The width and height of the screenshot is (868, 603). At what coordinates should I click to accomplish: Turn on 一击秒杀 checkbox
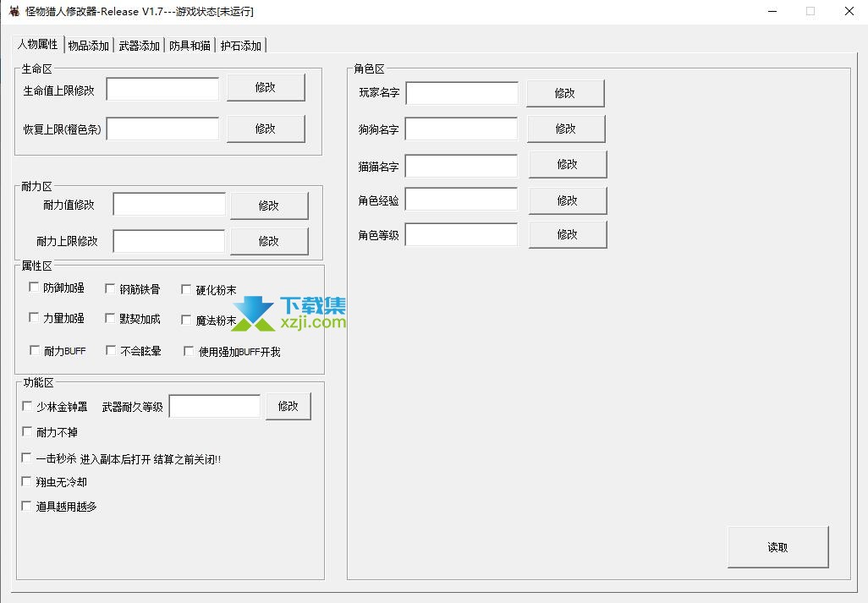28,458
